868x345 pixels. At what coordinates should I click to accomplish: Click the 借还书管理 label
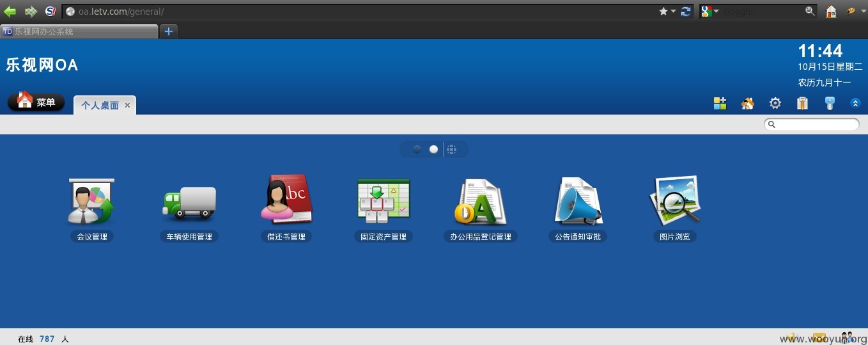[286, 237]
